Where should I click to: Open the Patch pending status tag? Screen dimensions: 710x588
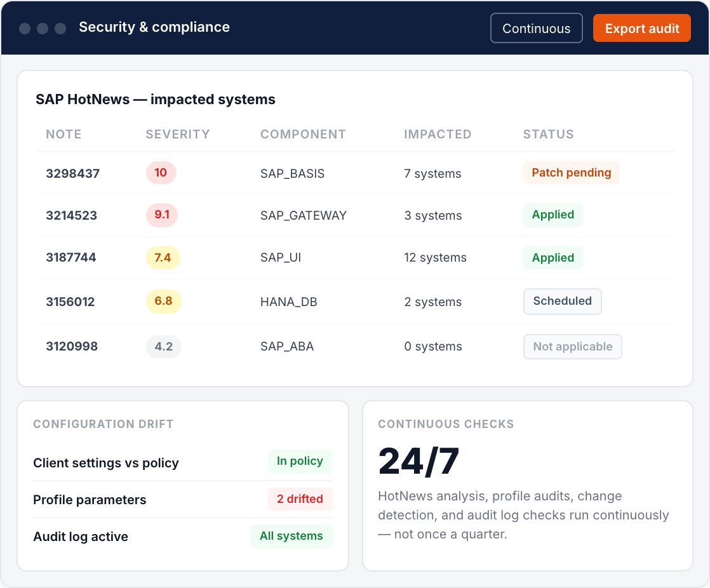click(571, 173)
